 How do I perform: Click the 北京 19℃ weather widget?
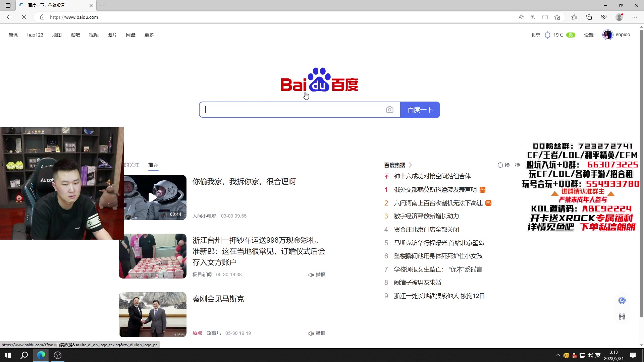[x=552, y=35]
